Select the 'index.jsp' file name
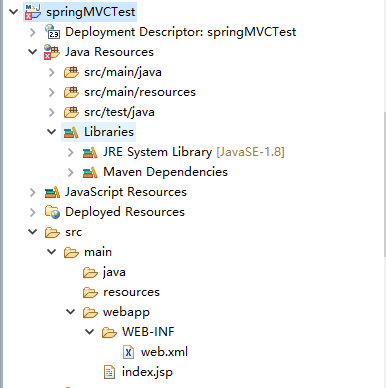Screen dimensions: 386x388 147,372
